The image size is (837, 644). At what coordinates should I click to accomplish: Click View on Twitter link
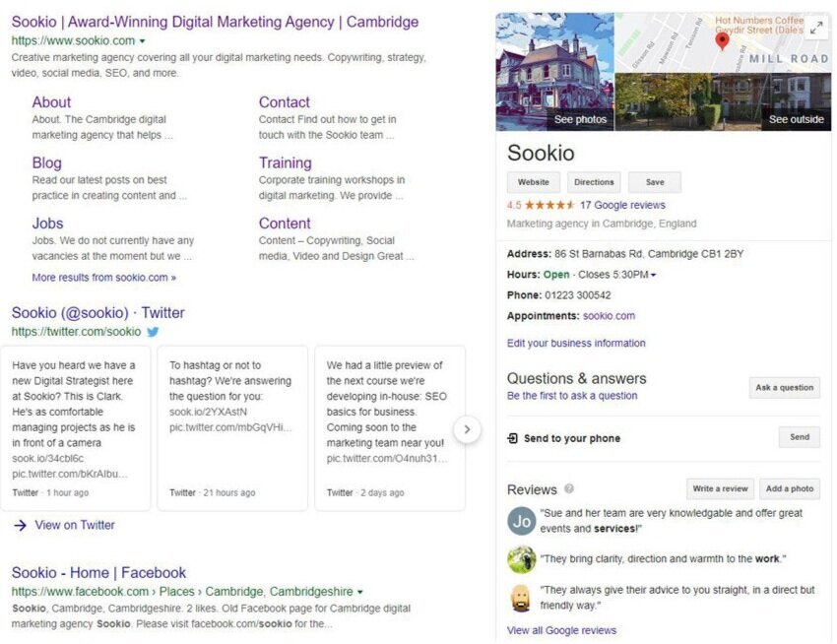pos(75,526)
